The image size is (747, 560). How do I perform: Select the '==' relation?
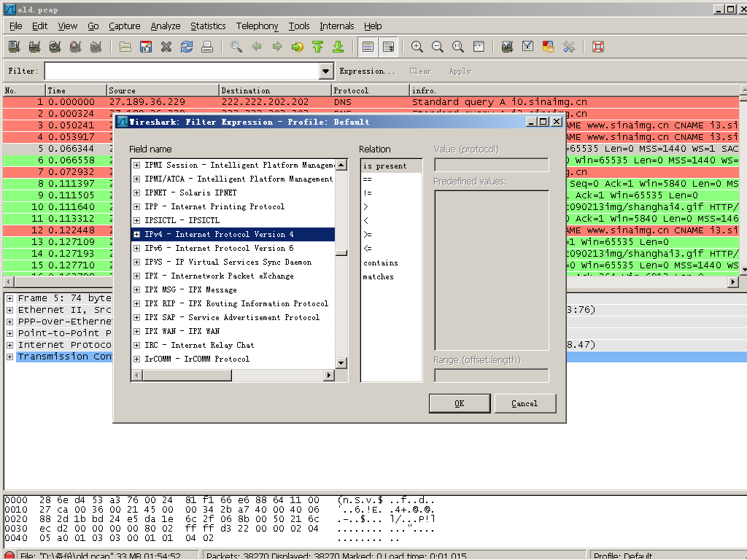[368, 179]
